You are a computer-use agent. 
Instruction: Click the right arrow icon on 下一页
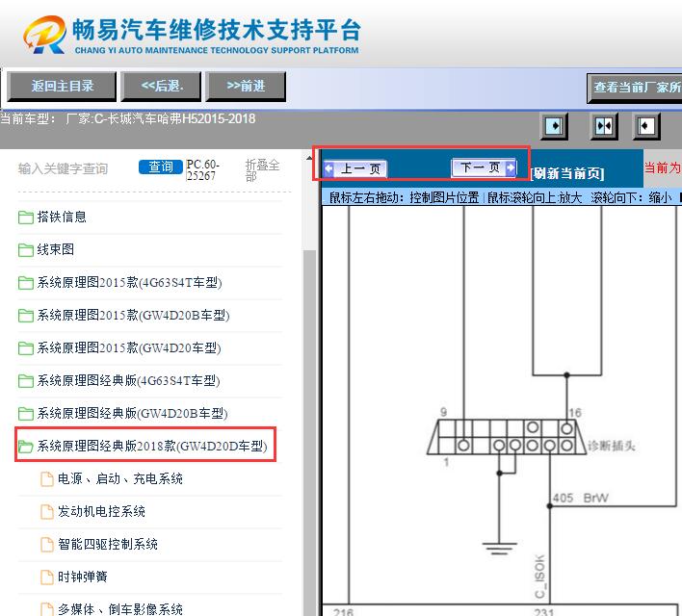click(511, 167)
